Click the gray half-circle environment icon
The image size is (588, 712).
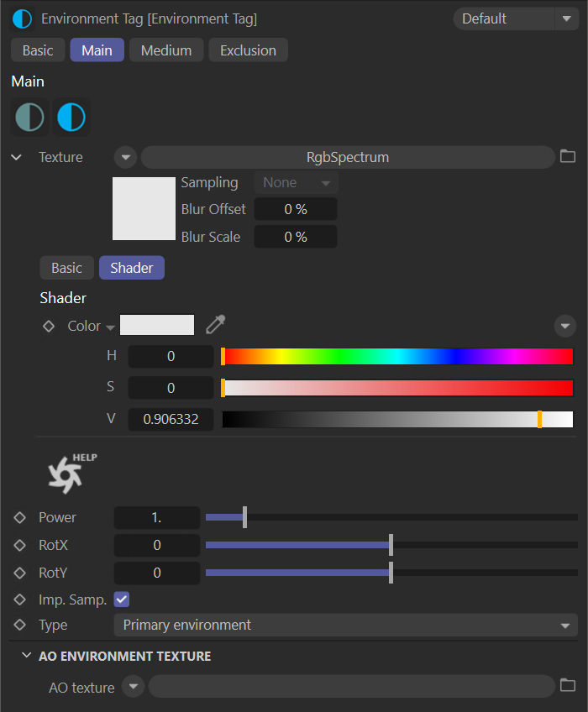(29, 118)
